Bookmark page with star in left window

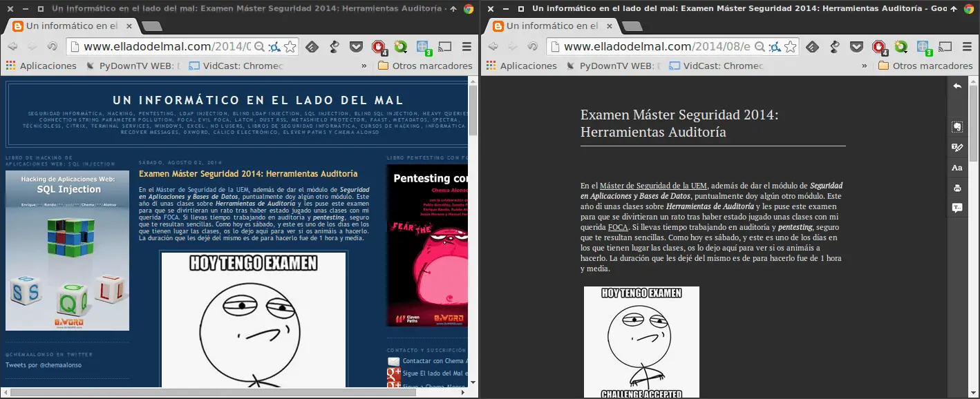point(290,47)
